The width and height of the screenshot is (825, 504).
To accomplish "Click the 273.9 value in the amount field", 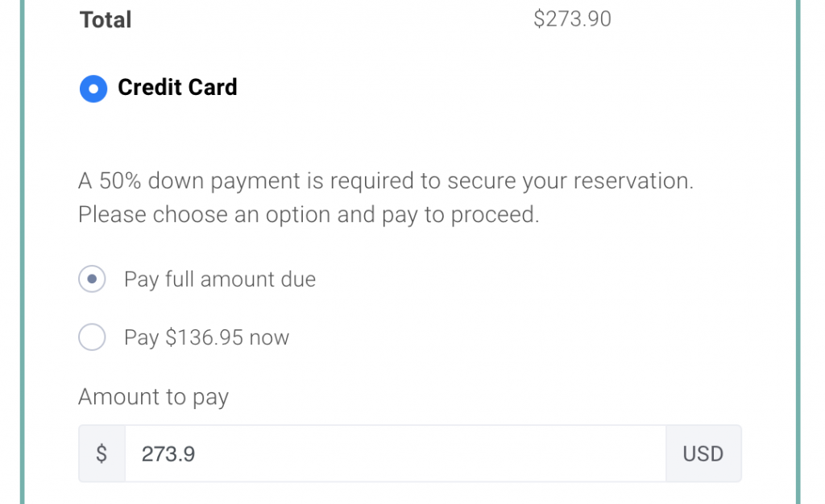I will [168, 454].
